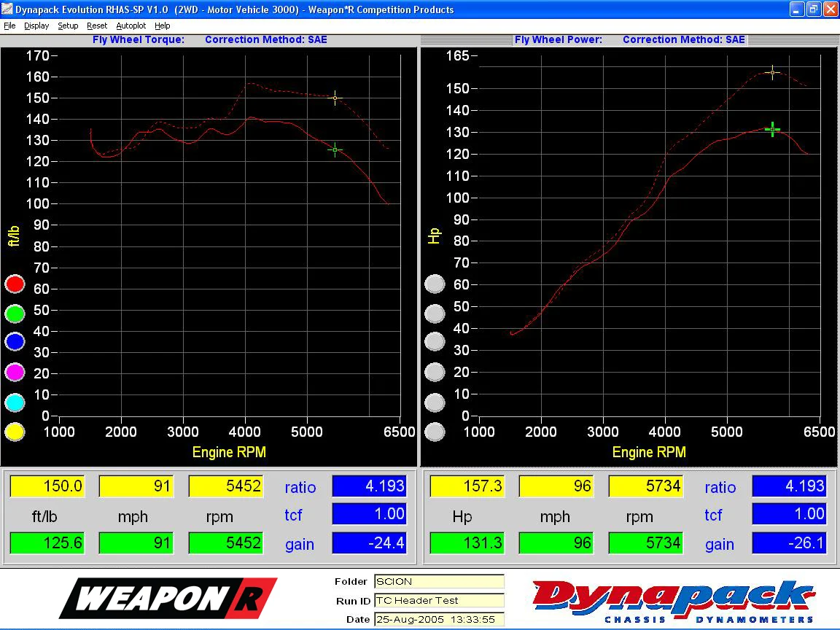Screen dimensions: 840x630
Task: Click the green crosshair marker on power curve
Action: (x=772, y=129)
